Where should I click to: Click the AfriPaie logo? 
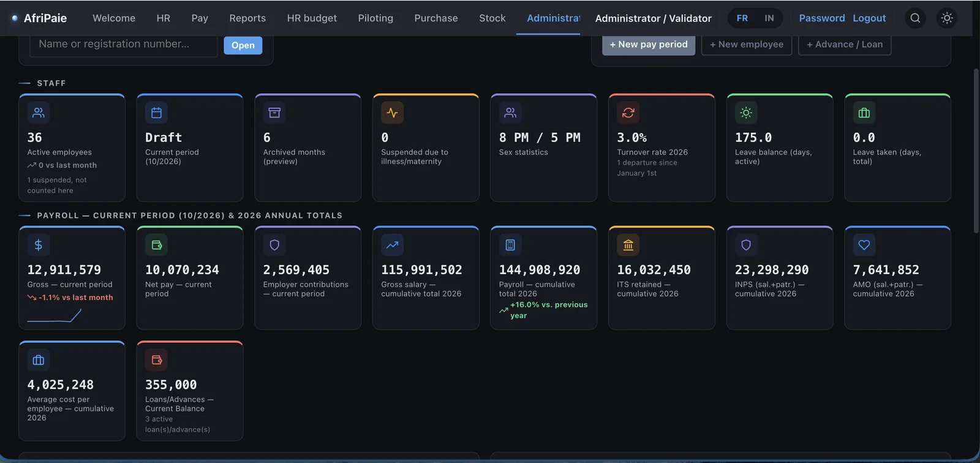40,18
